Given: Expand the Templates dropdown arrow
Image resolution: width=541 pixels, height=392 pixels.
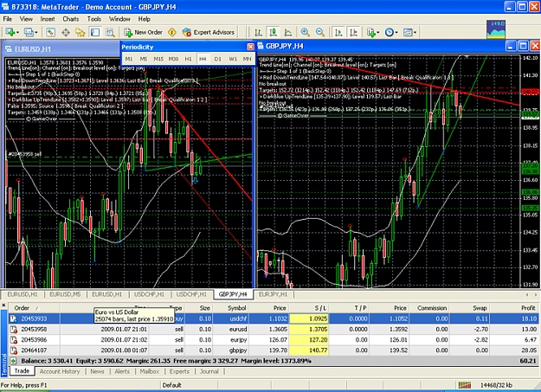Looking at the screenshot, I should [x=415, y=33].
